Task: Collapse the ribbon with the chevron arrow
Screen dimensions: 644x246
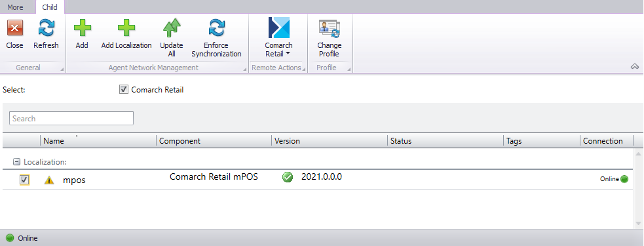Action: click(635, 66)
